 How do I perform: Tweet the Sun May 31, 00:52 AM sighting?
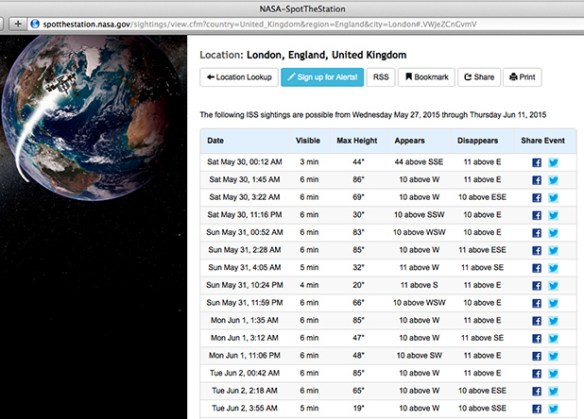coord(553,233)
